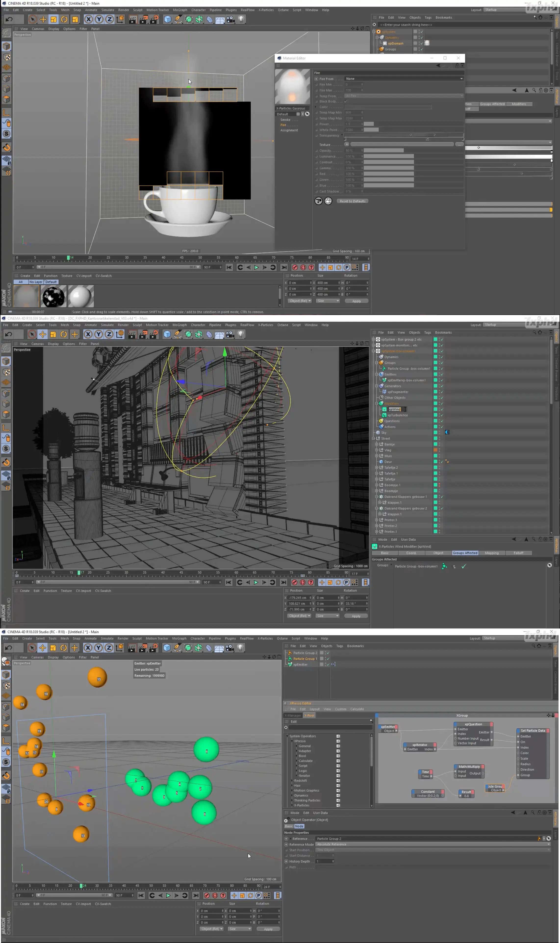The height and width of the screenshot is (943, 560).
Task: Select the Move tool in top window toolbar
Action: 43,19
